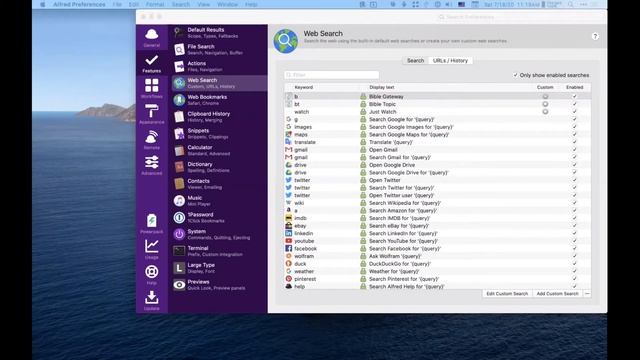
Task: Toggle enabled checkbox for Bible Gateway
Action: 574,96
